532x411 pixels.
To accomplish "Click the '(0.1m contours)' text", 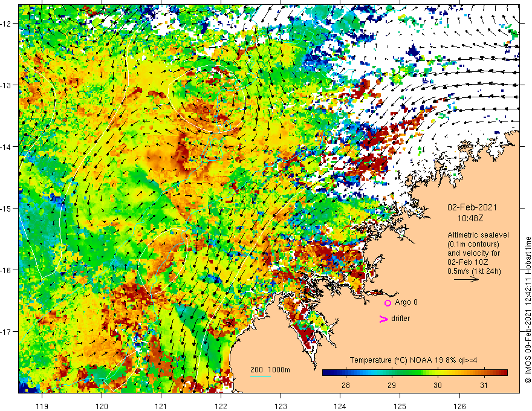I will (x=473, y=244).
